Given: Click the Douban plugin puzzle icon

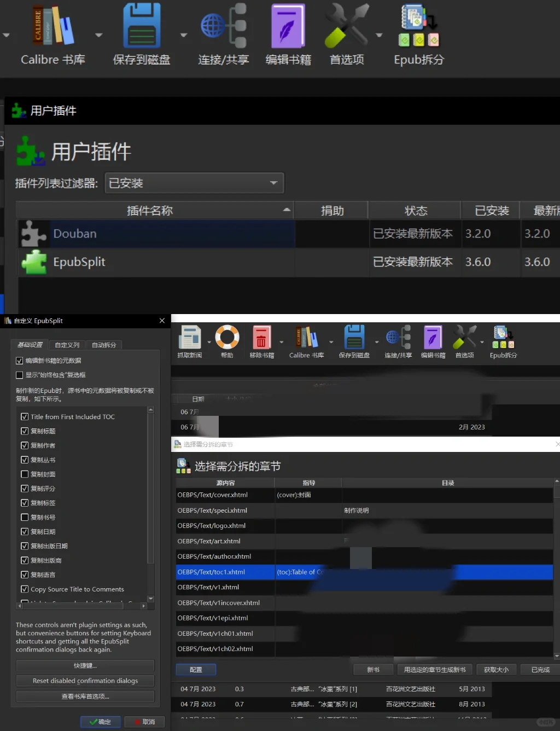Looking at the screenshot, I should pos(34,234).
